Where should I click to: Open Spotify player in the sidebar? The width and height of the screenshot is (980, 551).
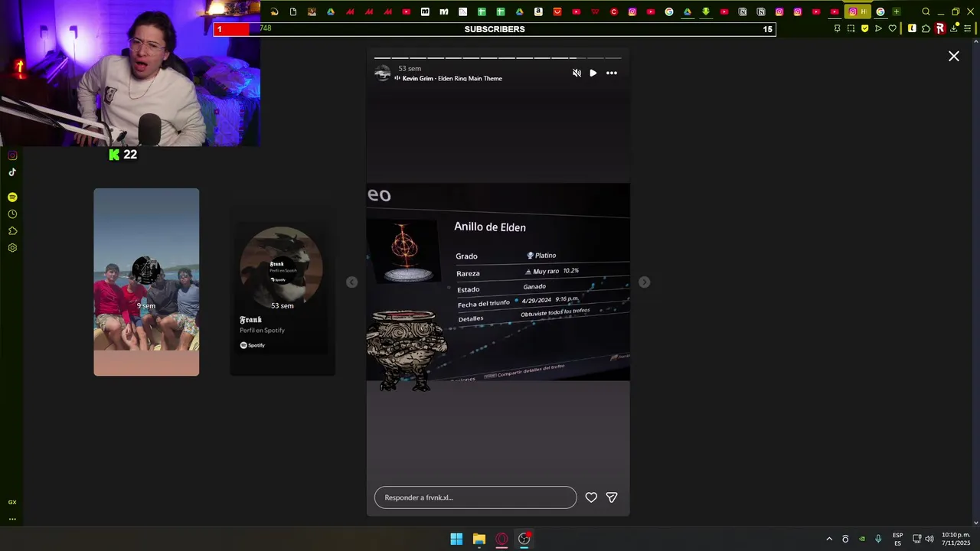coord(12,197)
